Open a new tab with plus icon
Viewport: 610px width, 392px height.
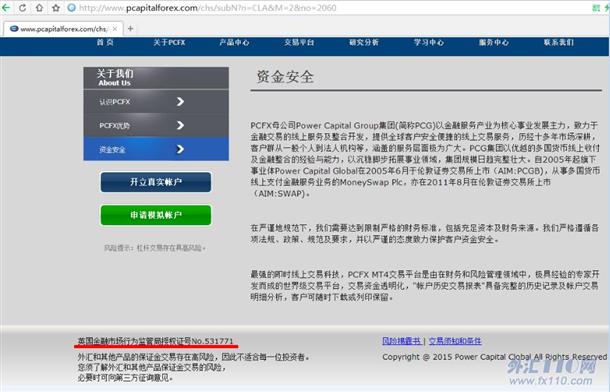click(130, 28)
